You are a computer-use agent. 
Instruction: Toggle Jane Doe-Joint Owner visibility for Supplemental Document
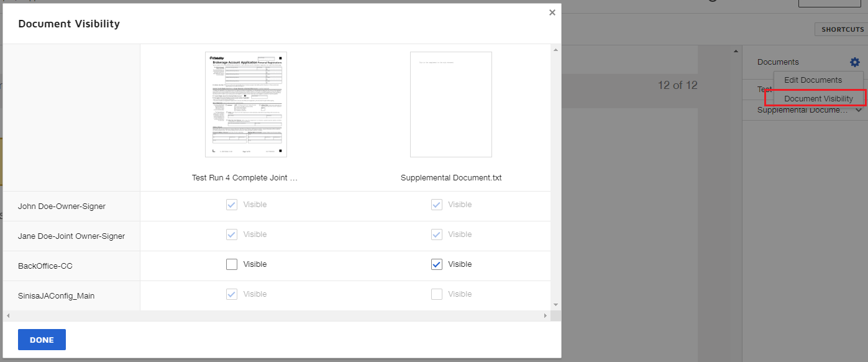click(x=437, y=234)
